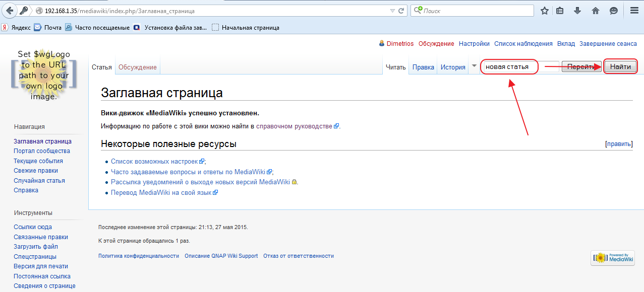Viewport: 644px width, 292px height.
Task: Open Постоянная ссылка link
Action: (42, 276)
